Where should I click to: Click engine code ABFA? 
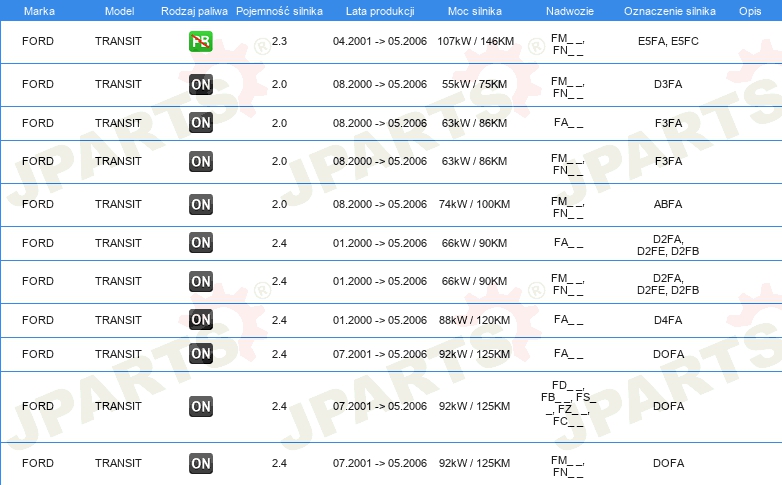click(x=668, y=205)
